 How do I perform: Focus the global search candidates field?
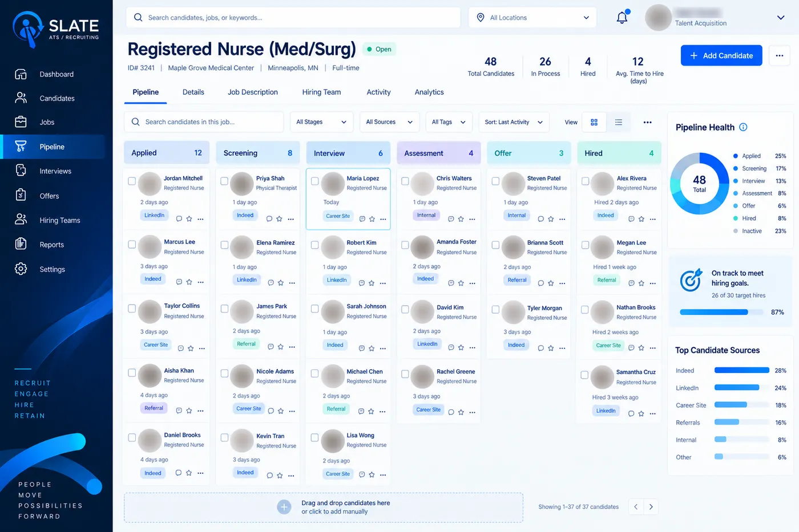point(293,18)
